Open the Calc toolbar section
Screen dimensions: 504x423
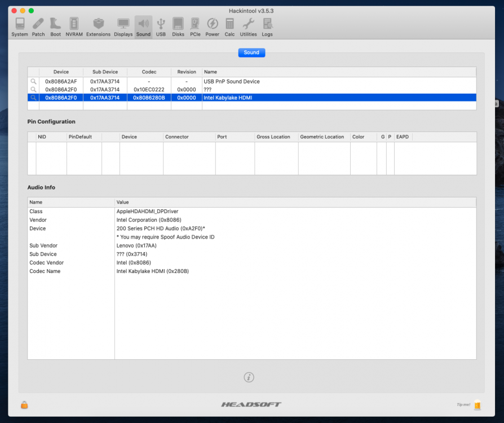click(x=229, y=27)
